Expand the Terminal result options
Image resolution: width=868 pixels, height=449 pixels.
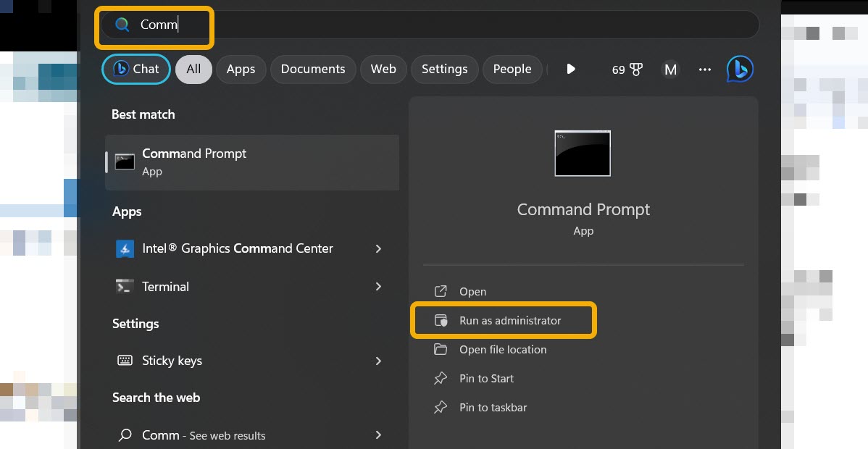pyautogui.click(x=377, y=286)
